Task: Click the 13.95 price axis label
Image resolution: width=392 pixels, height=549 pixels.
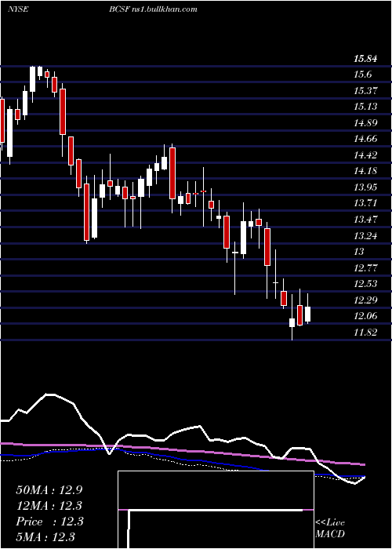Action: pos(365,187)
